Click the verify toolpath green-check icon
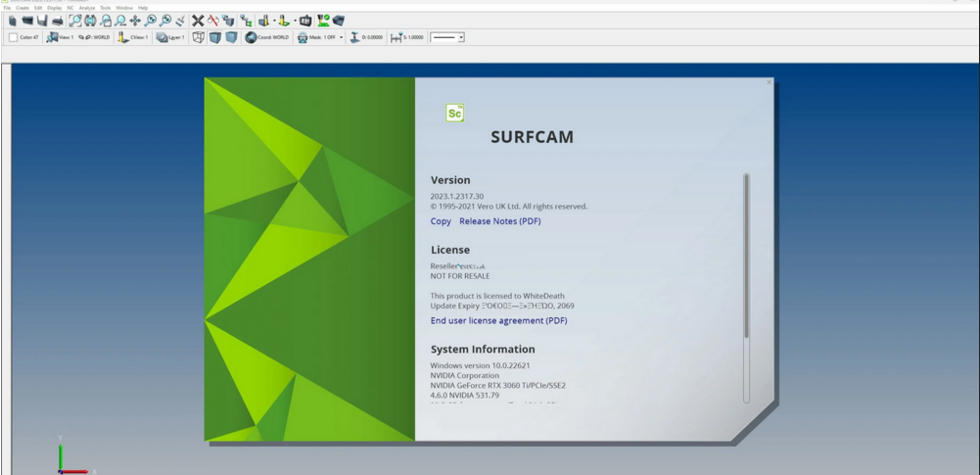 (x=323, y=21)
